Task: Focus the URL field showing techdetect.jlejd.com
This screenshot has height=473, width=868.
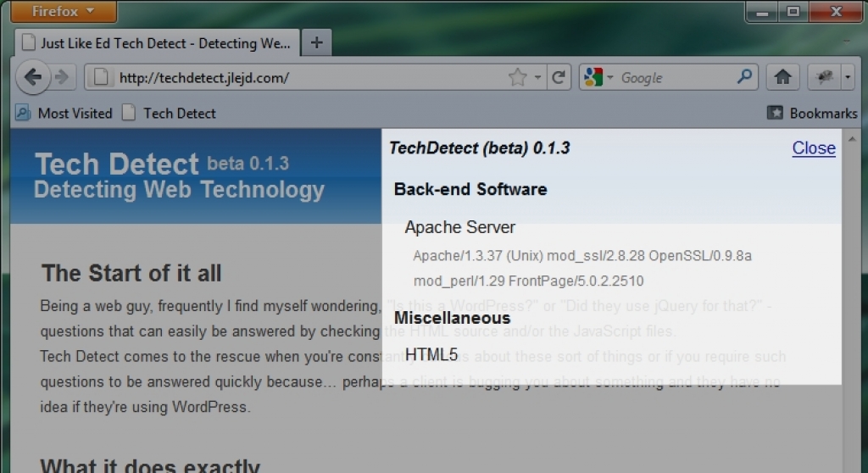Action: (x=310, y=77)
